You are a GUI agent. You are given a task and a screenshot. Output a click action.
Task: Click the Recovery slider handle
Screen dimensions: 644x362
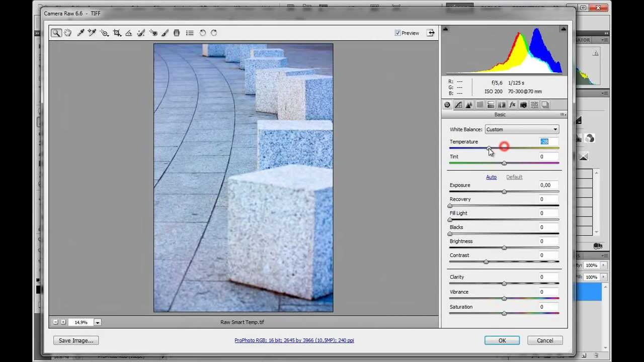pos(450,206)
